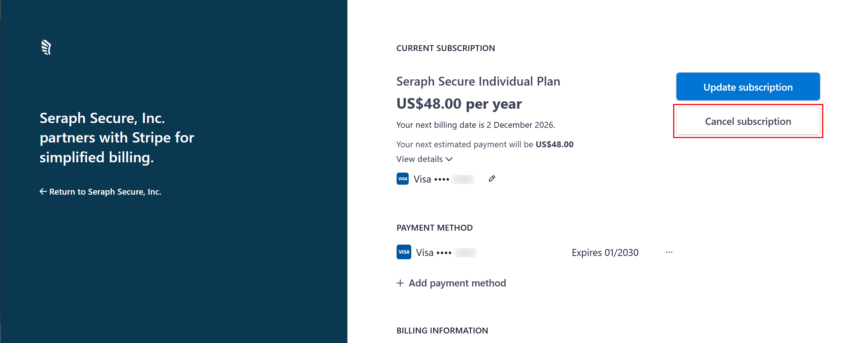Follow the Return to Seraph Secure, Inc. link
Image resolution: width=868 pixels, height=343 pixels.
click(x=105, y=192)
